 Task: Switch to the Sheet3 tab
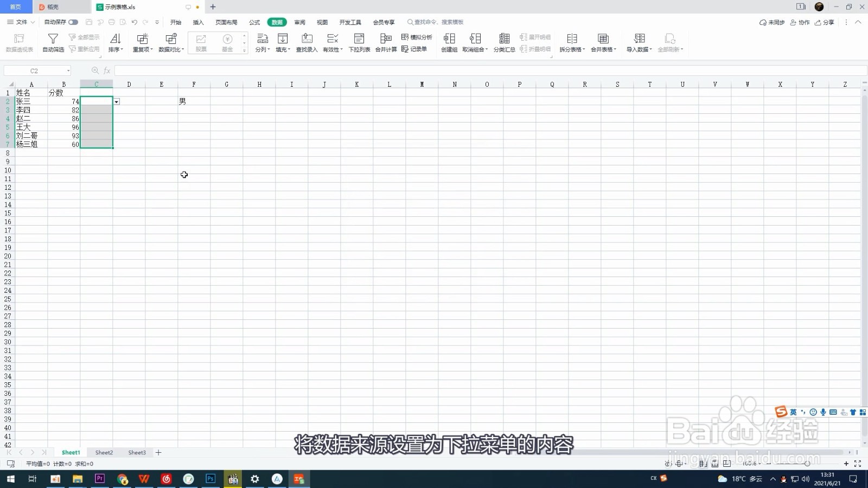pos(137,452)
